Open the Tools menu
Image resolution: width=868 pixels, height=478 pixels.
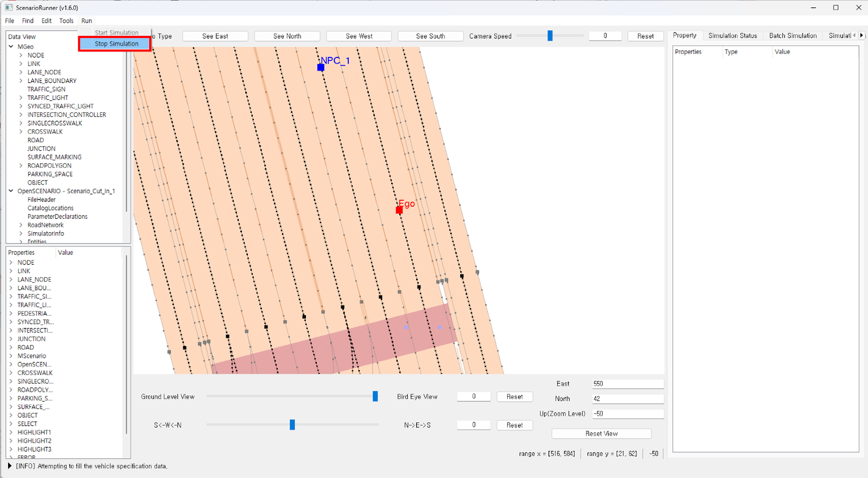pyautogui.click(x=66, y=21)
